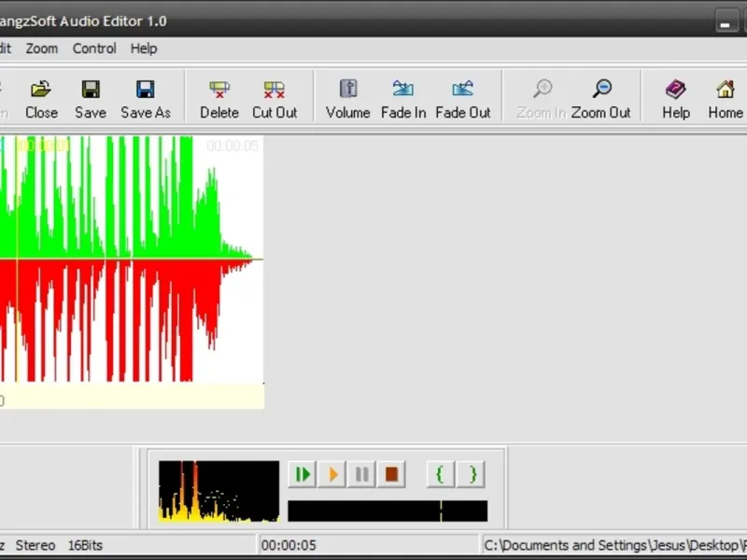
Task: Play the selection with green play button
Action: click(303, 474)
